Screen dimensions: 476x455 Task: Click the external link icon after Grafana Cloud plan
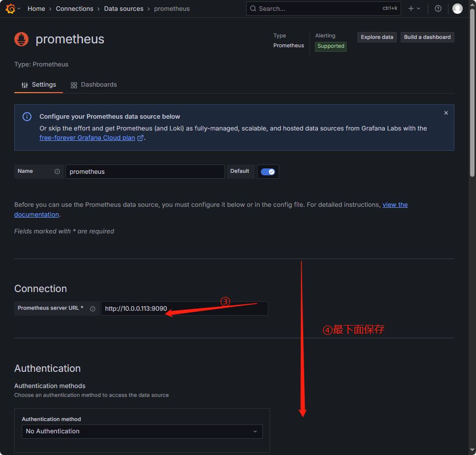pyautogui.click(x=139, y=138)
